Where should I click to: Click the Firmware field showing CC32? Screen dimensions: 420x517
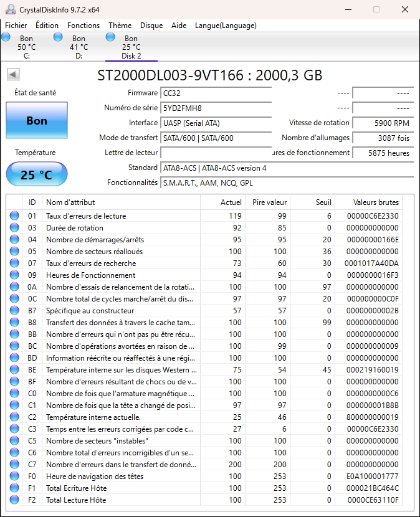pyautogui.click(x=216, y=93)
